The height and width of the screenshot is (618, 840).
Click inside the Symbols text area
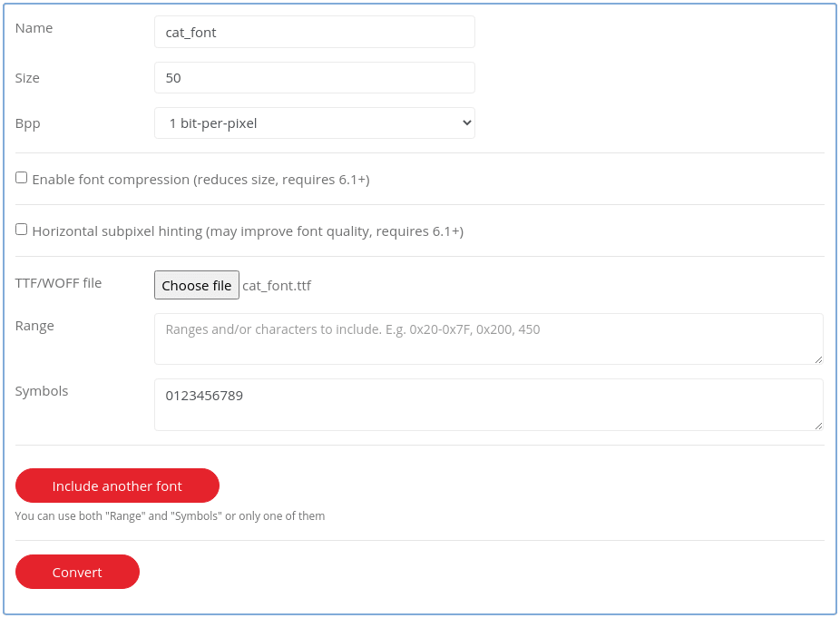click(x=488, y=404)
